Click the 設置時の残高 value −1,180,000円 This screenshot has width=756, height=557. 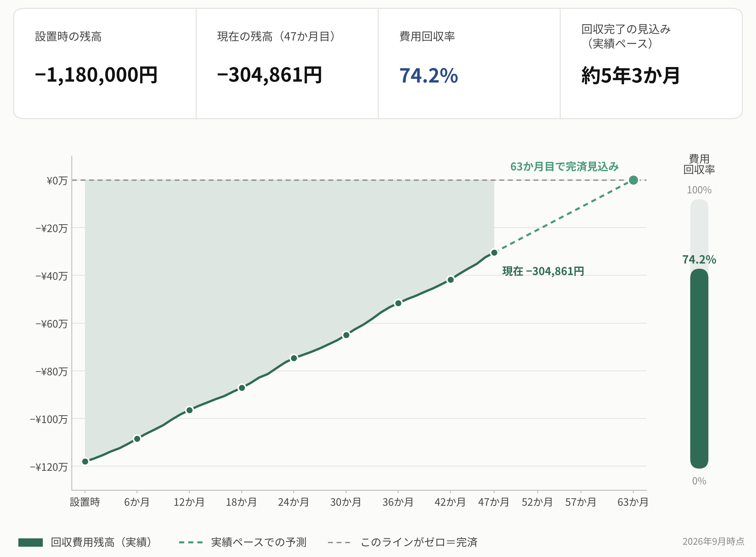96,75
